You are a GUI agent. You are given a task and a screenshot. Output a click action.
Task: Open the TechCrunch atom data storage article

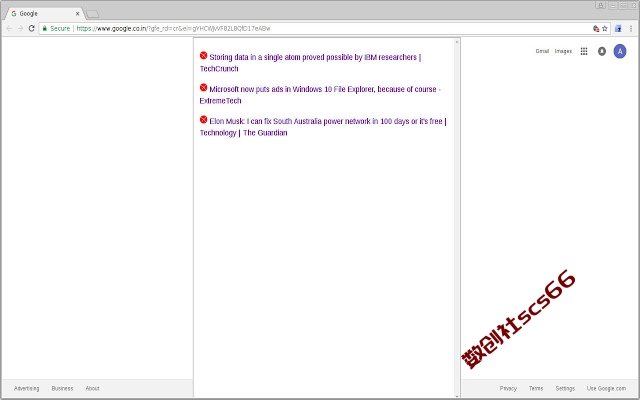[x=310, y=63]
